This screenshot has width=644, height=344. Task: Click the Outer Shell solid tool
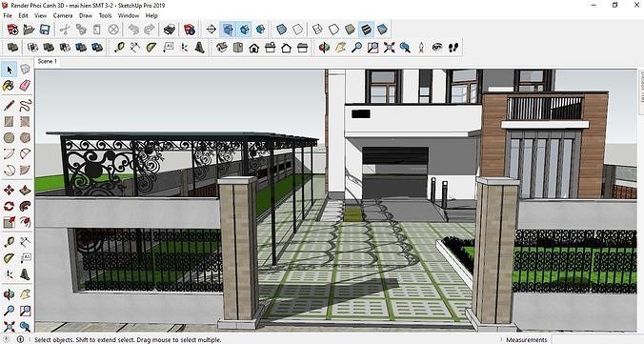(12, 48)
